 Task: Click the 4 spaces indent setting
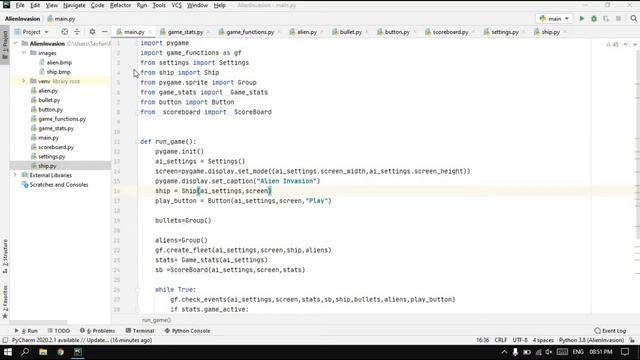[543, 340]
